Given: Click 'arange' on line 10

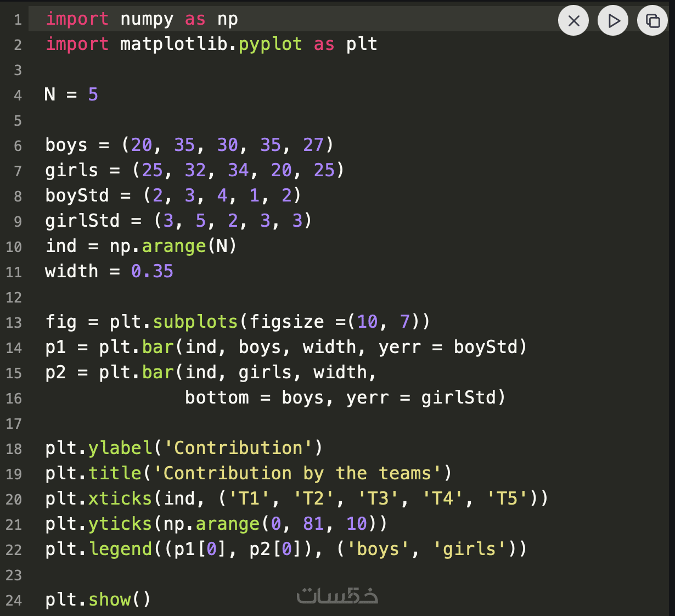Looking at the screenshot, I should click(x=174, y=246).
